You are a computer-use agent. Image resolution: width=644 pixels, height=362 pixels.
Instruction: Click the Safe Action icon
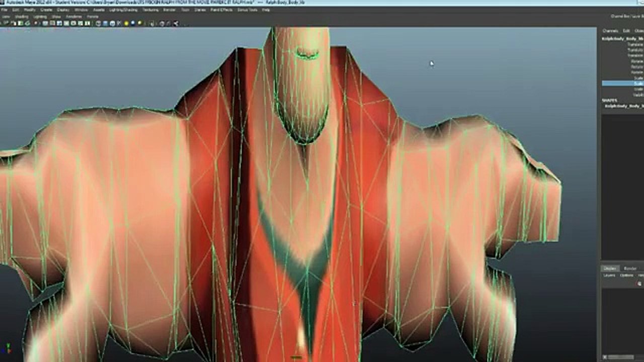point(80,23)
